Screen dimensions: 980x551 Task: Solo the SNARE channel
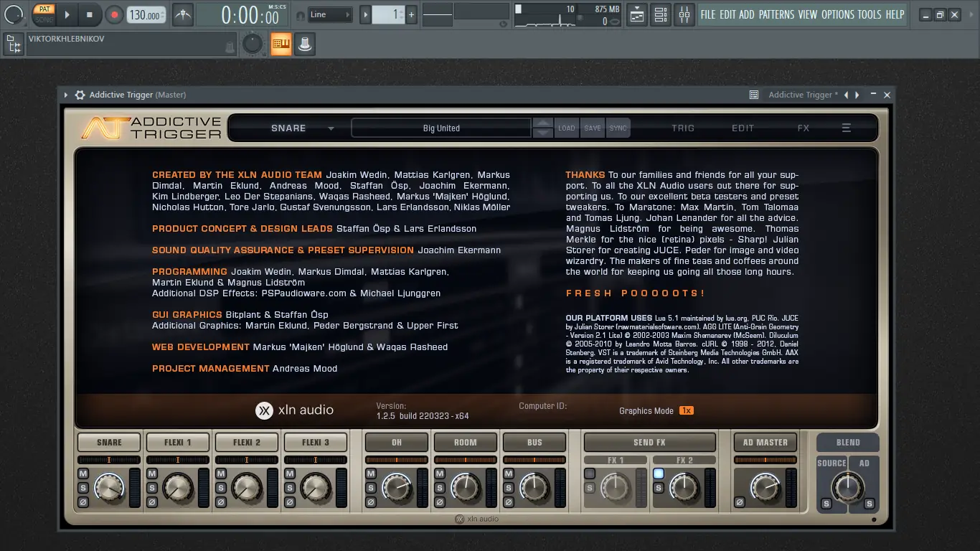point(83,488)
